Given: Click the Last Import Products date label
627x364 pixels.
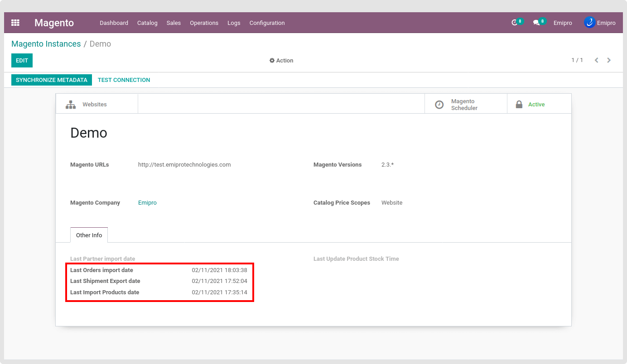Looking at the screenshot, I should [x=105, y=292].
